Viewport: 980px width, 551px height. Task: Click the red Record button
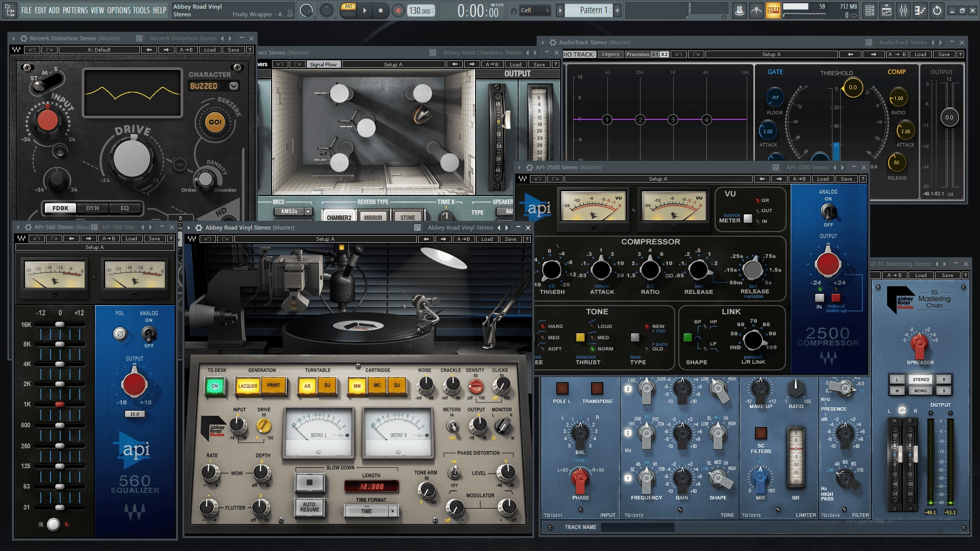click(x=398, y=10)
